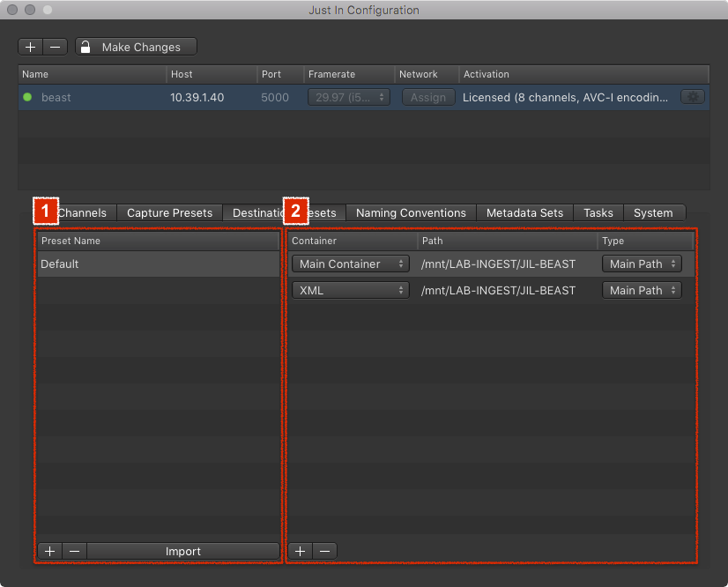Open Main Path type dropdown in Main Container row

pos(642,264)
